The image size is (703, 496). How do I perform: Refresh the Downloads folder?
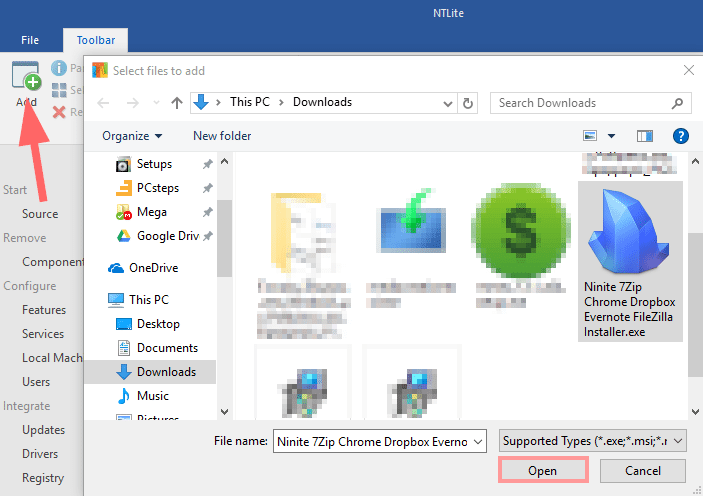468,103
